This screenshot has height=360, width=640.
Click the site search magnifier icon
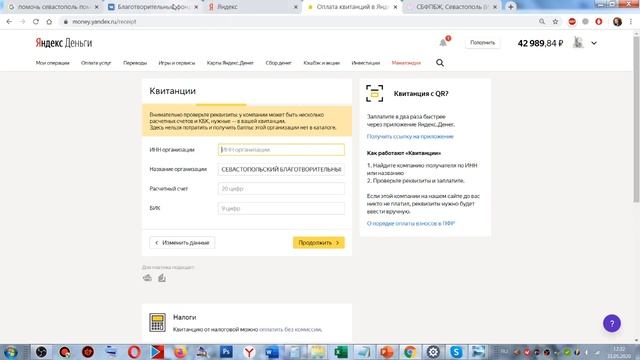(x=440, y=63)
